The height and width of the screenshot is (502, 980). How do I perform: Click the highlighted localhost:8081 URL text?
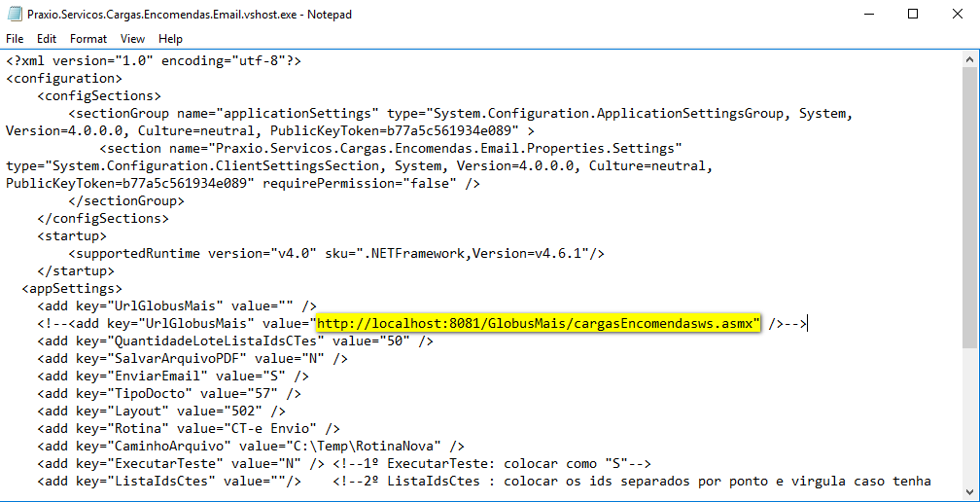coord(539,323)
